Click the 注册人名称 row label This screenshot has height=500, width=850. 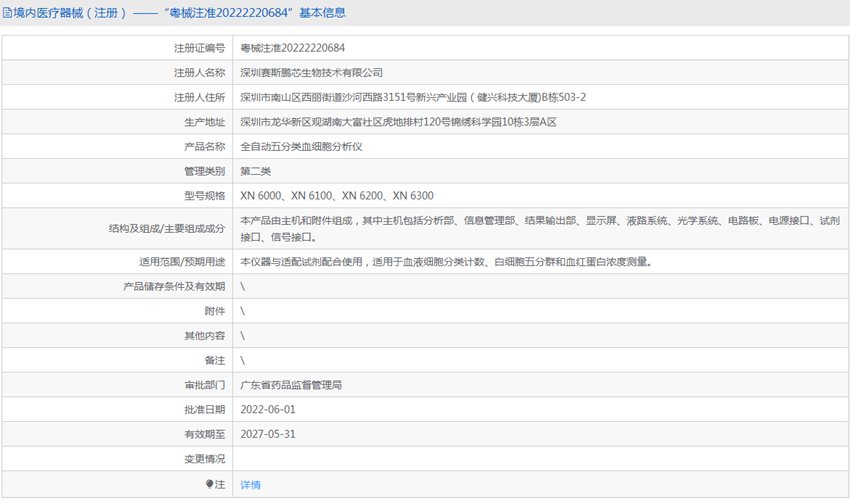point(199,73)
